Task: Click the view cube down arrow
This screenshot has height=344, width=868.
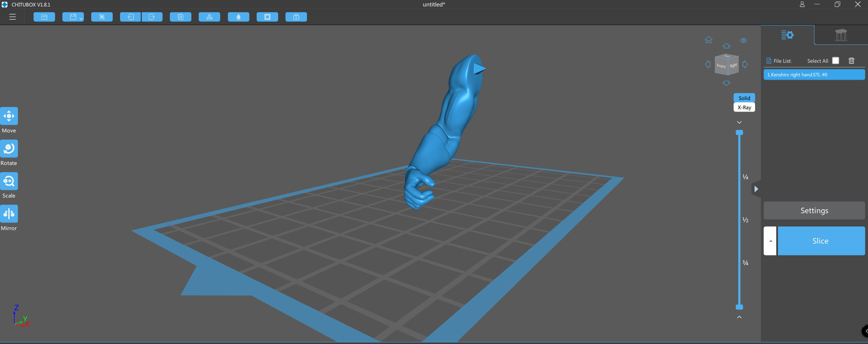Action: click(726, 83)
